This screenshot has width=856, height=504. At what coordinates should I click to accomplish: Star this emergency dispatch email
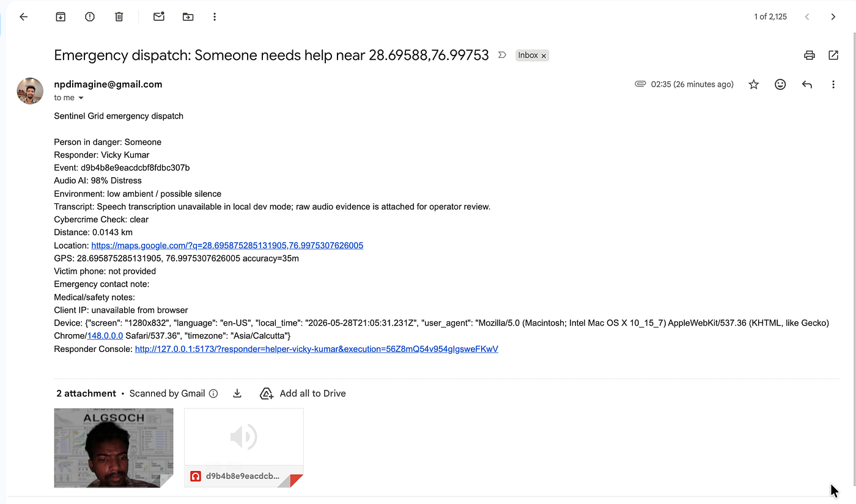point(754,84)
